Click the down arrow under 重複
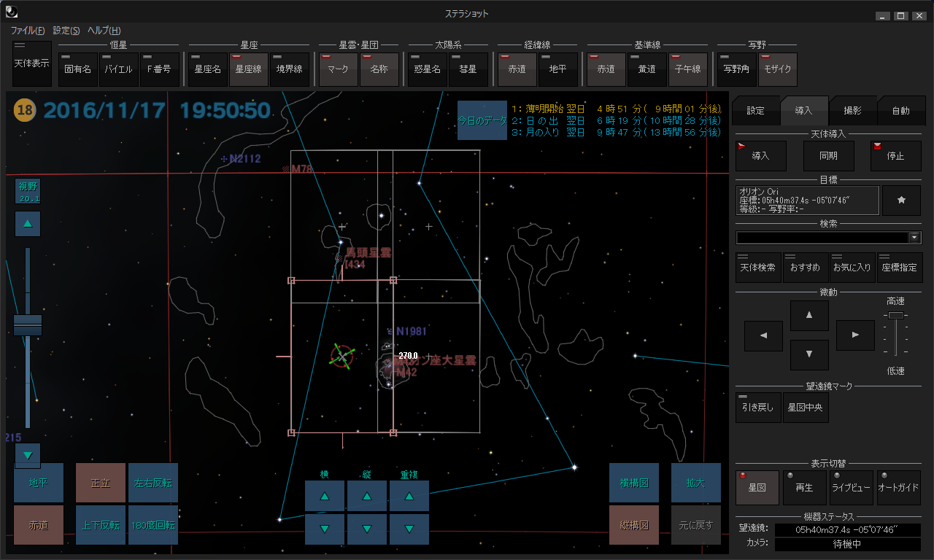This screenshot has height=560, width=934. (409, 529)
